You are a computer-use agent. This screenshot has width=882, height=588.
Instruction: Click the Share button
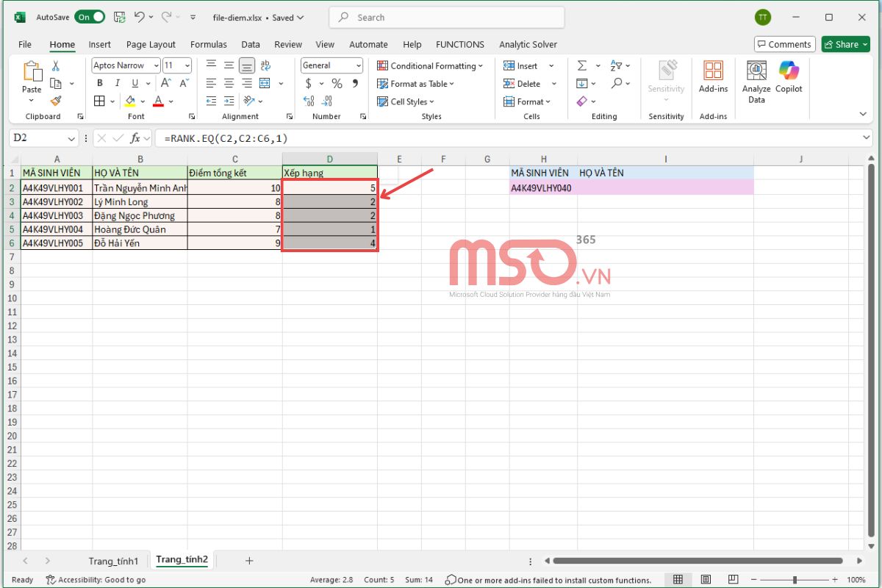pos(846,44)
